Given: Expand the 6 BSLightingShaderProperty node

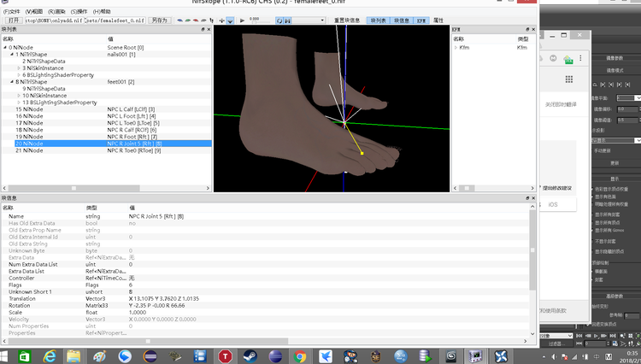Looking at the screenshot, I should click(19, 75).
